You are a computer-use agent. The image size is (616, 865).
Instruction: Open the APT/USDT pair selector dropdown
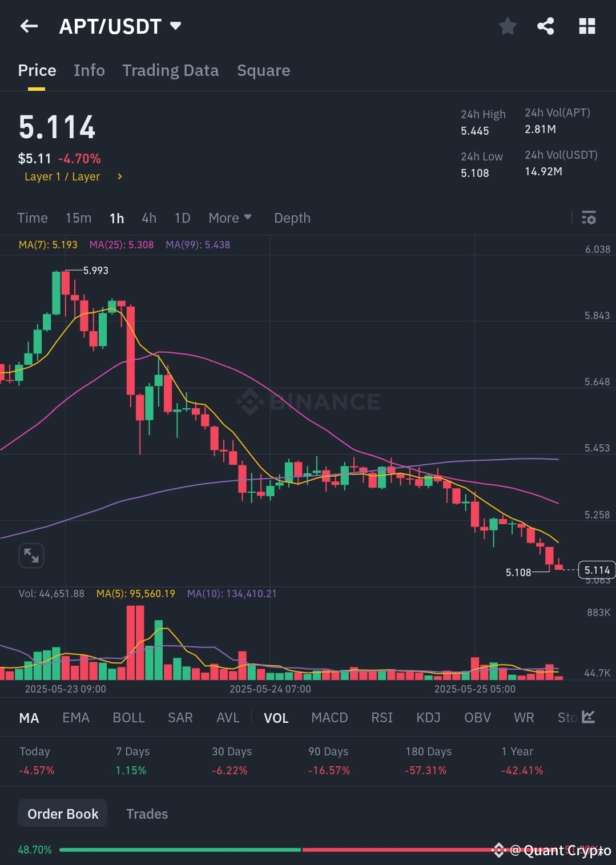point(120,26)
